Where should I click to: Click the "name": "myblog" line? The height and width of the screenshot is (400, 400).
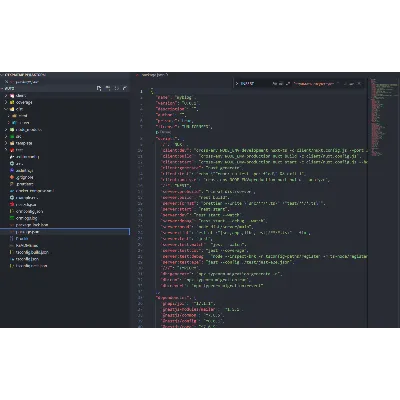(176, 97)
